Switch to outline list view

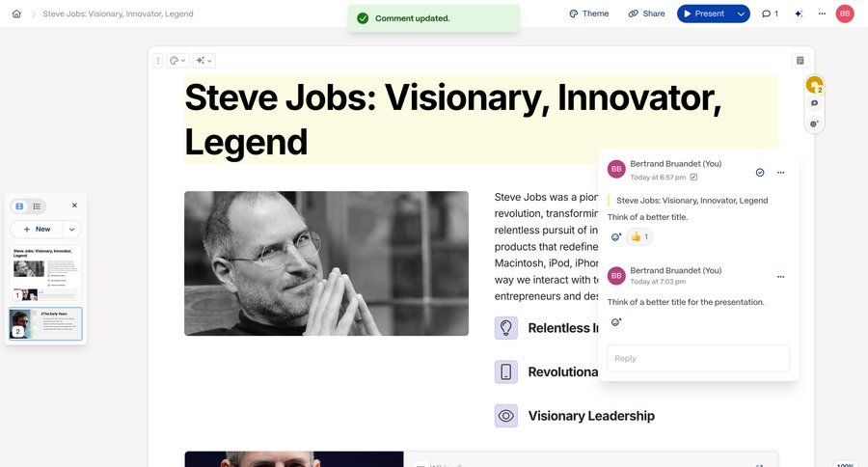pos(37,206)
